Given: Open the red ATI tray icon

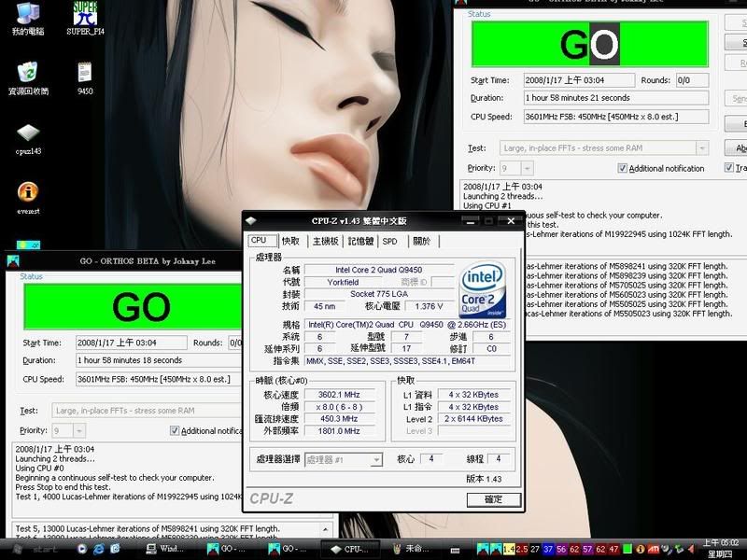Looking at the screenshot, I should [653, 549].
